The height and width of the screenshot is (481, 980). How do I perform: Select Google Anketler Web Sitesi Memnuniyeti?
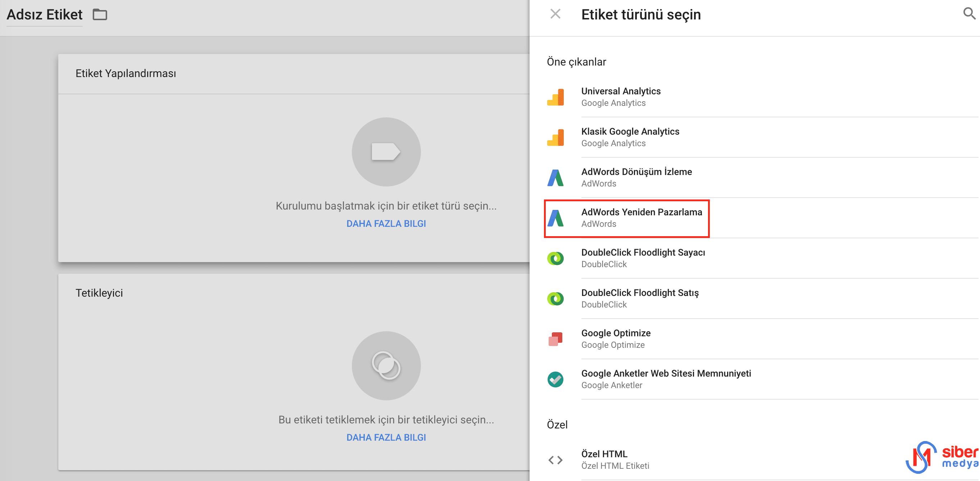(762, 379)
